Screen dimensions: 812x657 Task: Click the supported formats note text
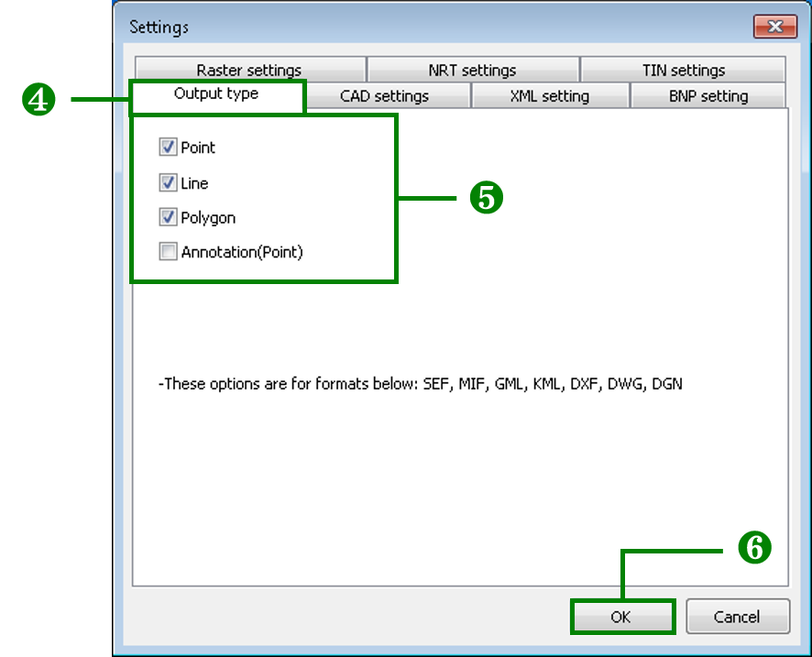420,384
